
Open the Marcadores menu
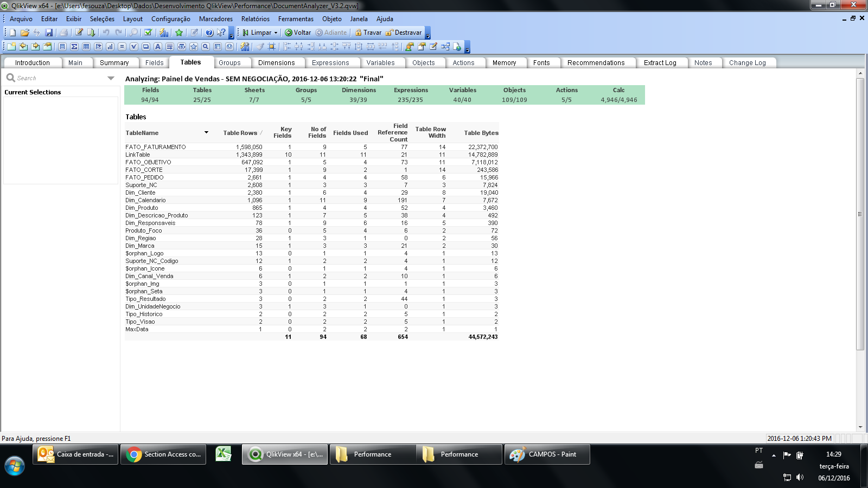click(216, 18)
